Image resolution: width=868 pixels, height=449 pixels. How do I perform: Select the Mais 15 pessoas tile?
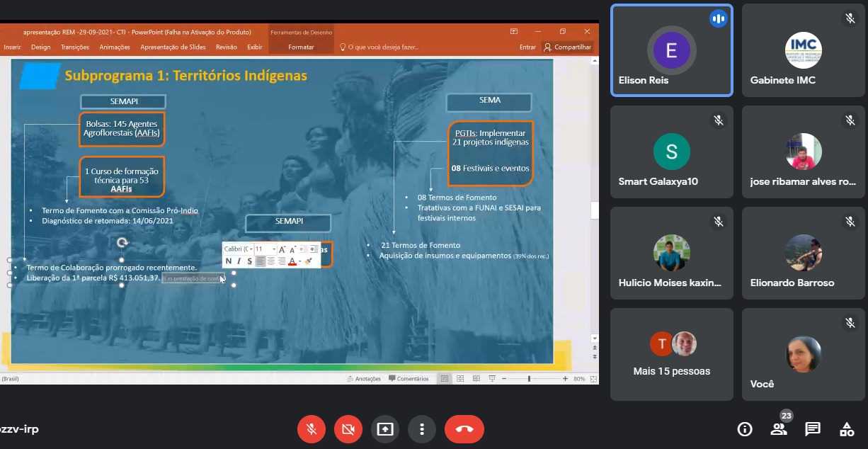pyautogui.click(x=671, y=354)
